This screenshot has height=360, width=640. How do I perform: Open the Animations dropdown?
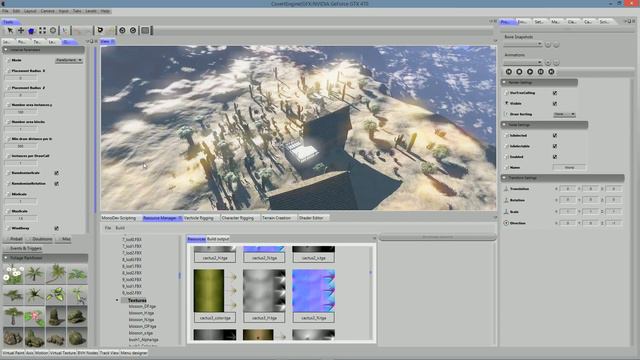pos(523,62)
